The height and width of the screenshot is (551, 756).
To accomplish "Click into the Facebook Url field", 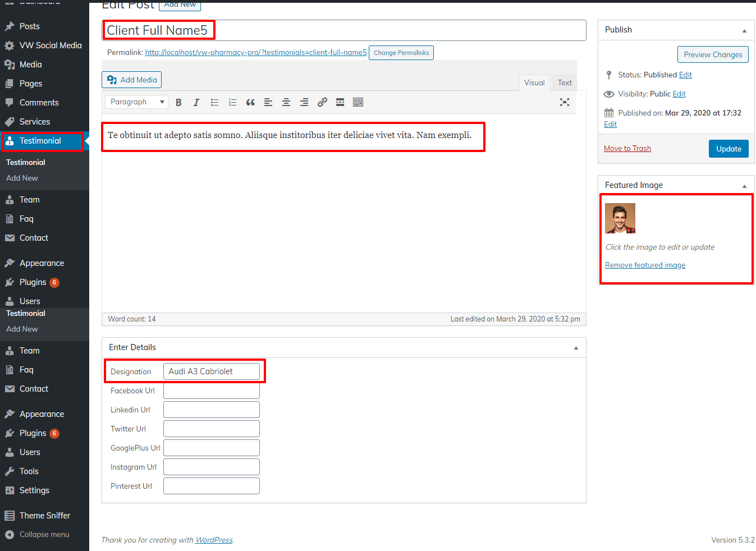I will [212, 391].
